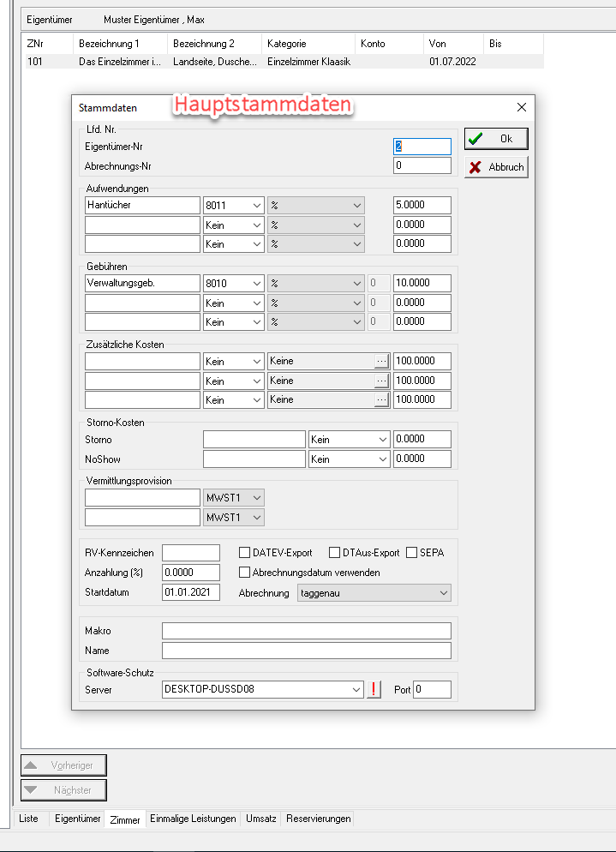Click the Kategorie column header
This screenshot has height=852, width=616.
[308, 44]
